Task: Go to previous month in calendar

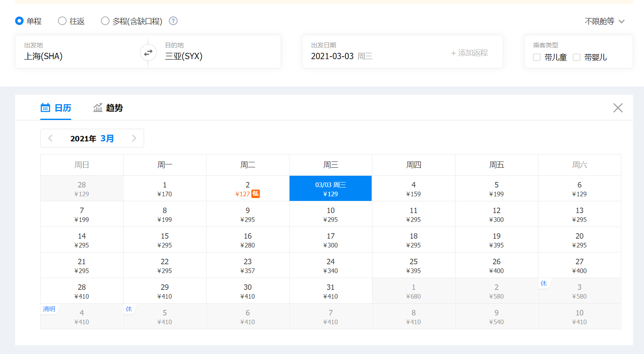Action: click(51, 138)
